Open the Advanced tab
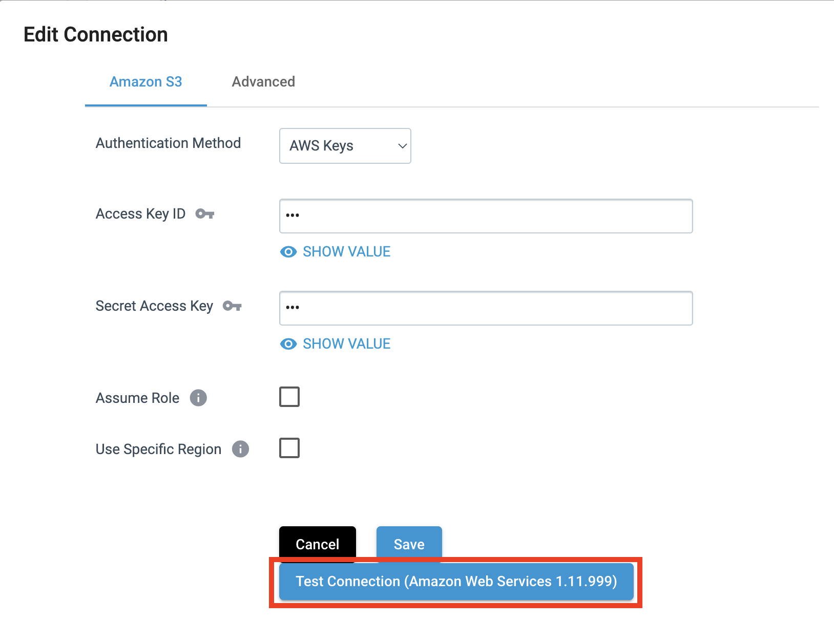The image size is (834, 644). point(263,82)
